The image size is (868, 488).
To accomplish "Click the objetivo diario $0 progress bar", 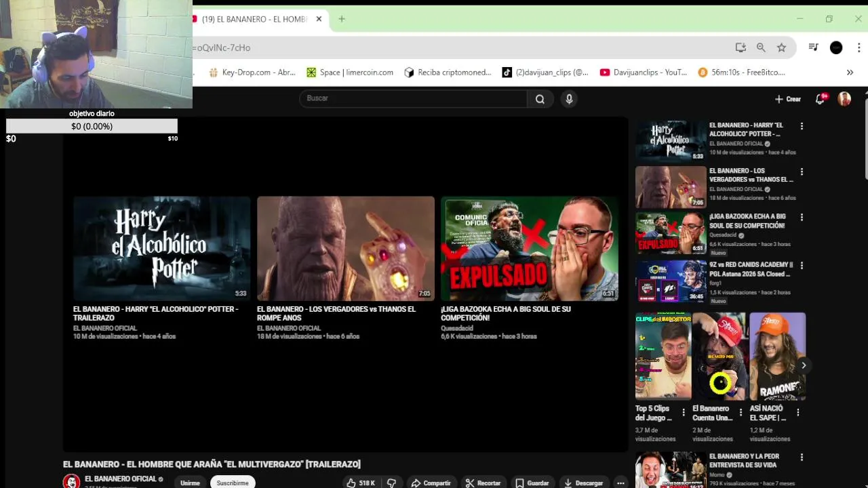I will point(92,126).
